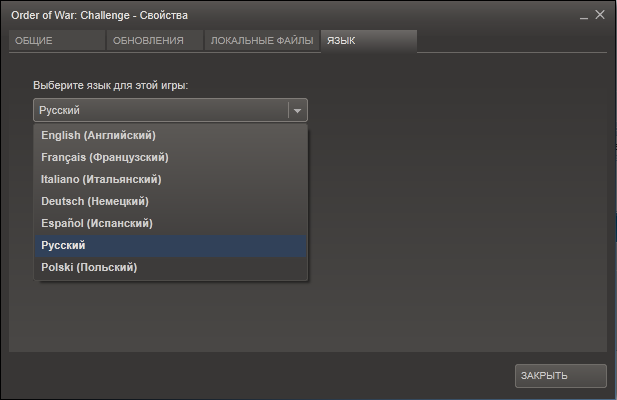Choose Polski (Польский) from the list
The width and height of the screenshot is (617, 400).
(x=170, y=267)
